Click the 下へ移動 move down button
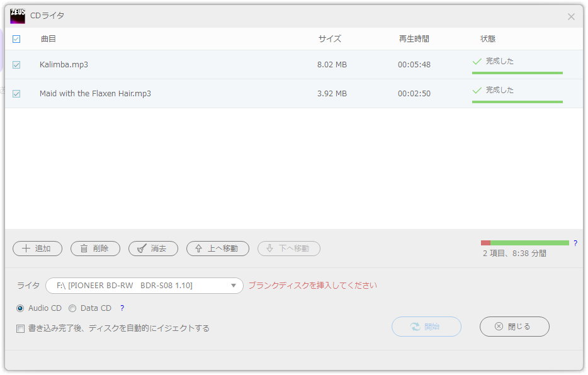Image resolution: width=588 pixels, height=375 pixels. pos(289,249)
